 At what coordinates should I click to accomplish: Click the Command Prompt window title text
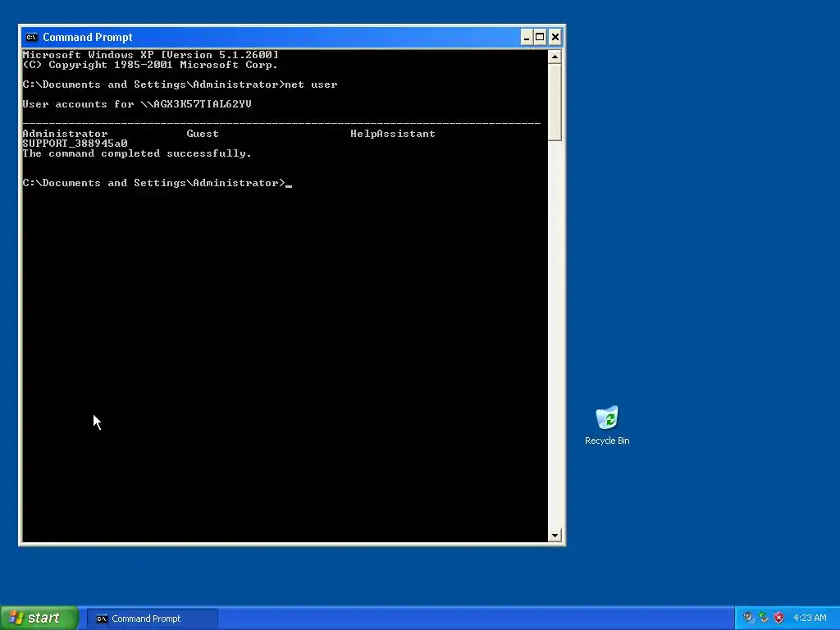87,37
